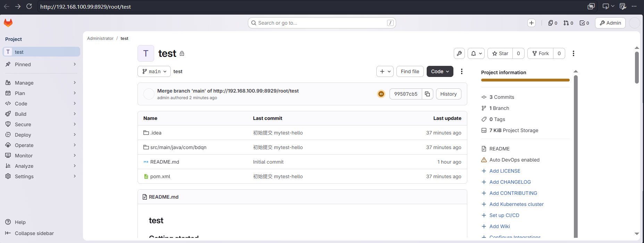Image resolution: width=644 pixels, height=243 pixels.
Task: Open the Code clone dropdown
Action: pyautogui.click(x=440, y=71)
